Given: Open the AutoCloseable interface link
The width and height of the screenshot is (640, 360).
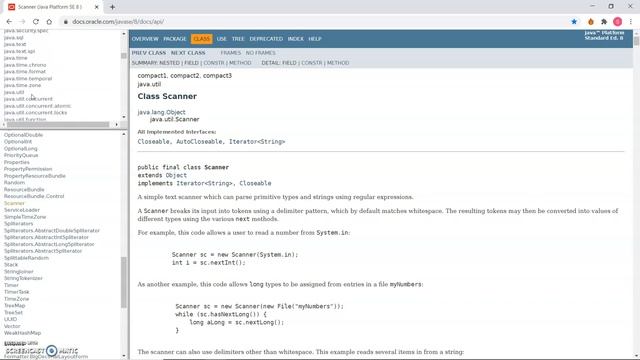Looking at the screenshot, I should 200,142.
